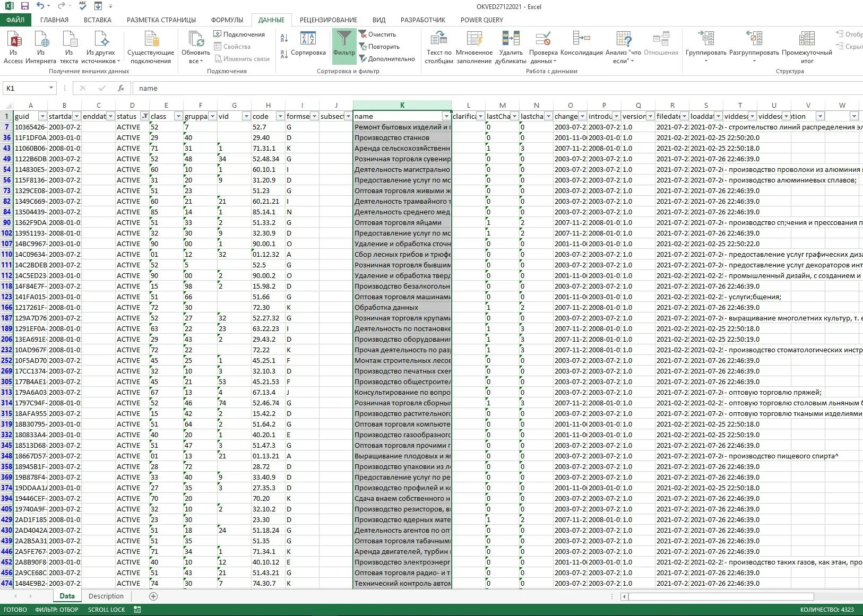Open the guid column filter dropdown

42,116
